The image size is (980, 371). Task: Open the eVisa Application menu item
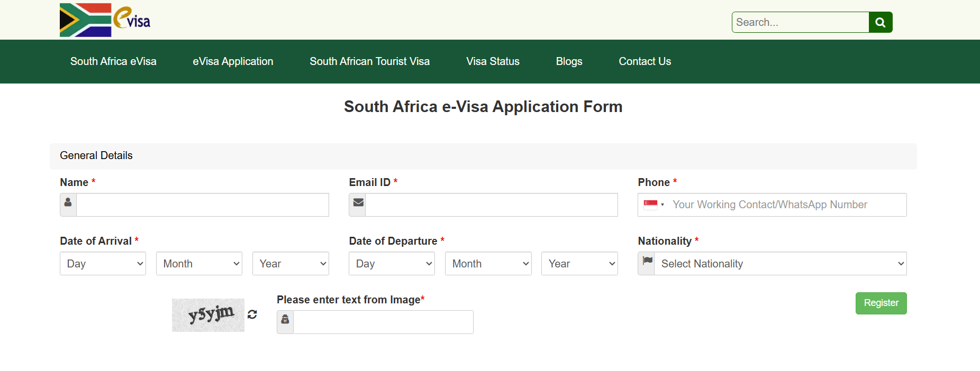233,61
